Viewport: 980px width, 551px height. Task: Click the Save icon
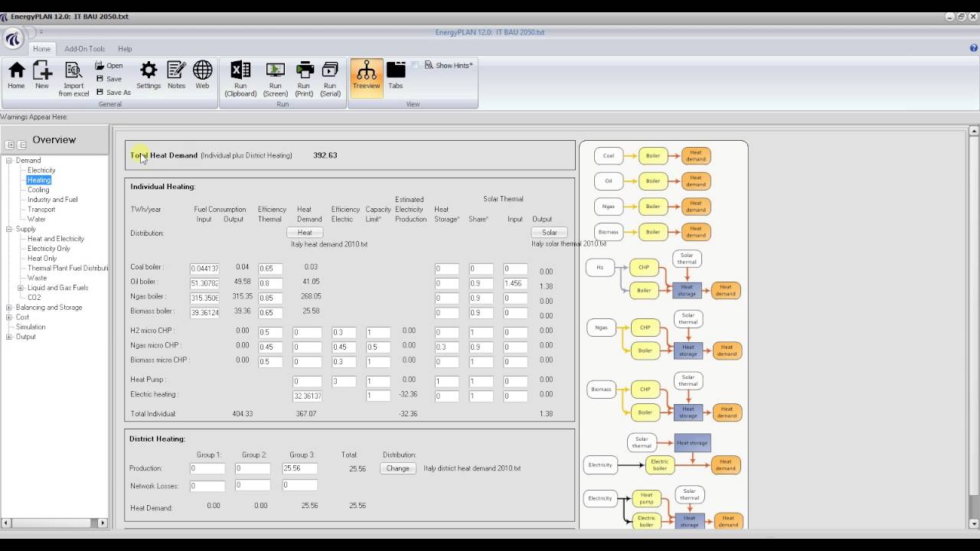coord(109,79)
